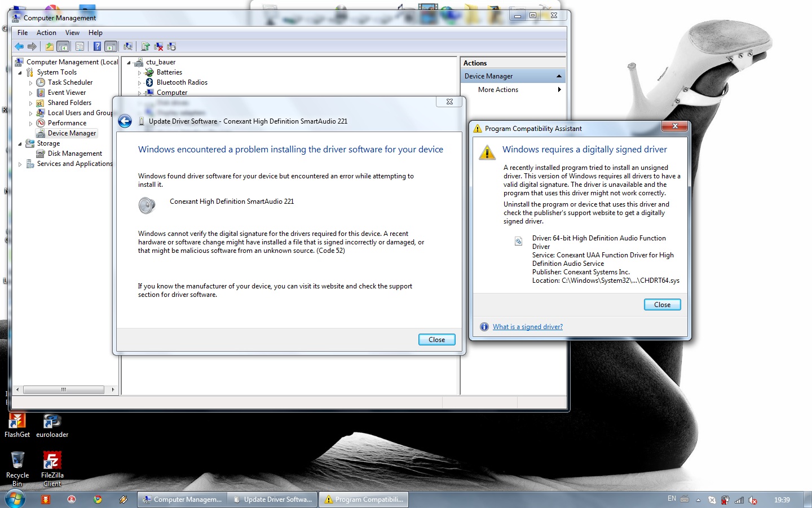Close the Program Compatibility Assistant dialog button
The height and width of the screenshot is (508, 812).
coord(662,305)
